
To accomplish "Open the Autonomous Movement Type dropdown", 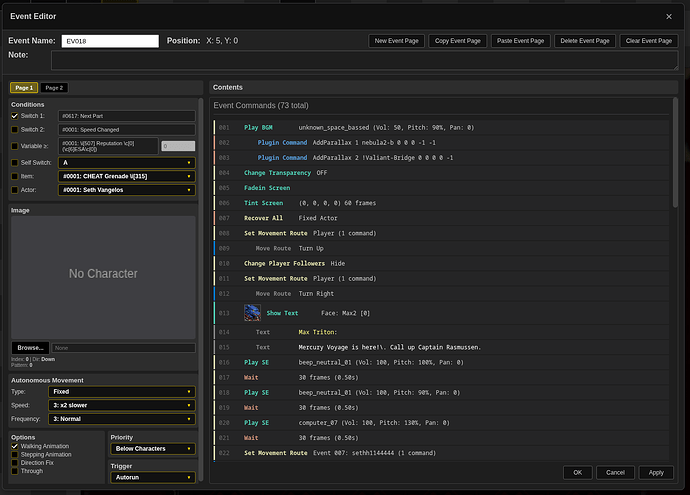I will coord(122,392).
